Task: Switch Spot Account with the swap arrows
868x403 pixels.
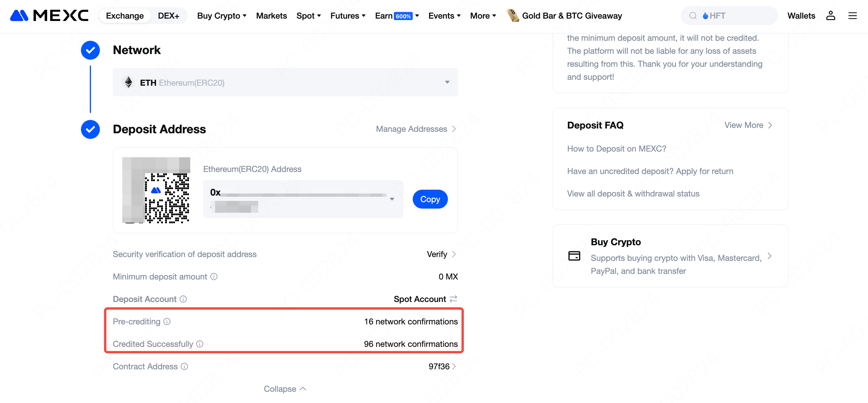Action: tap(453, 298)
